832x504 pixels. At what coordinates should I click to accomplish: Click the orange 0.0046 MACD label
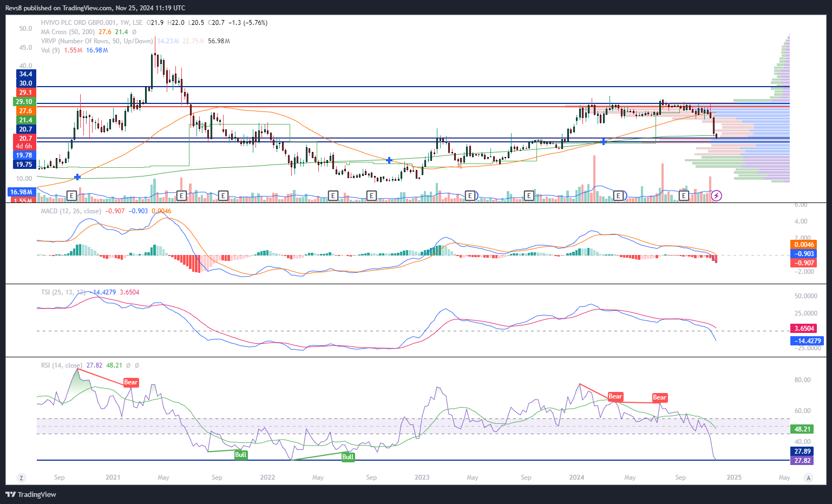click(804, 245)
